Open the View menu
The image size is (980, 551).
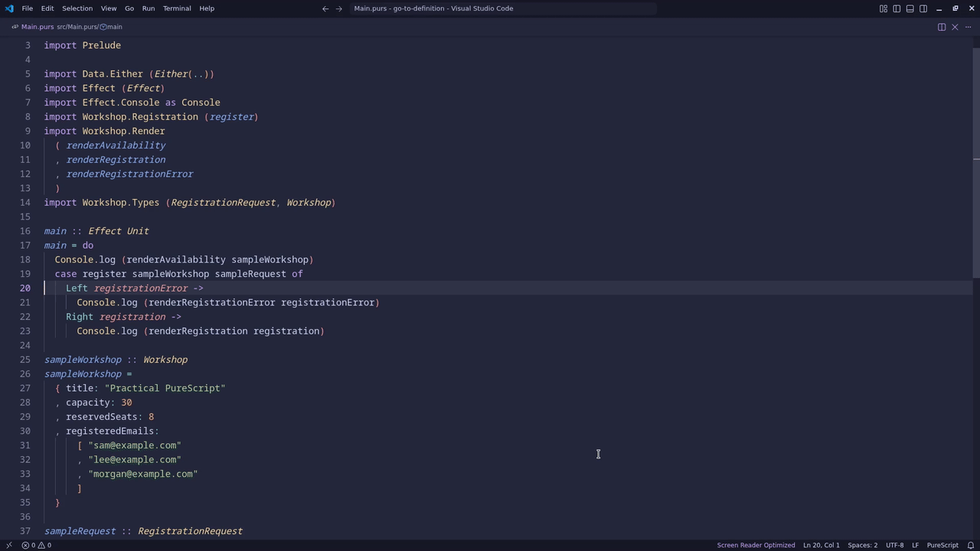[x=109, y=8]
